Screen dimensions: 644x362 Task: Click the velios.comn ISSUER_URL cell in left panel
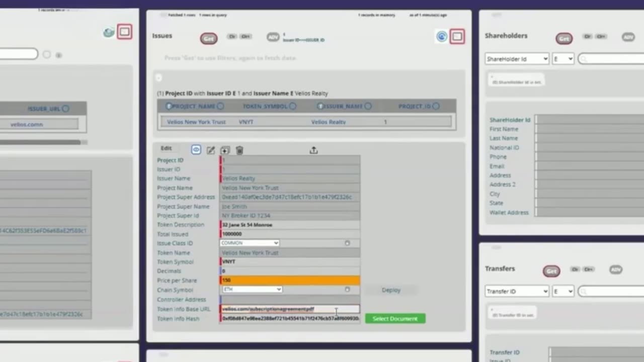(x=27, y=124)
